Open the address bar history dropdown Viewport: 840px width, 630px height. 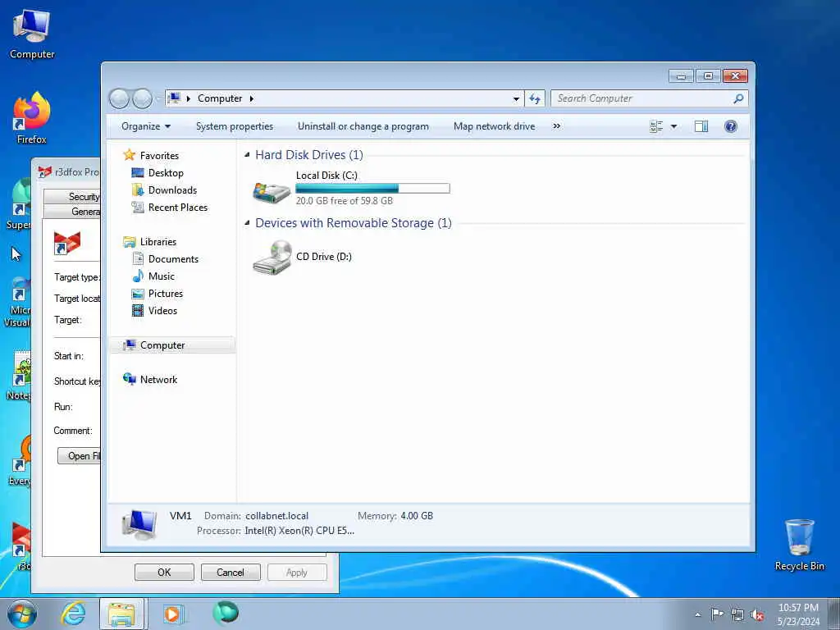tap(516, 98)
